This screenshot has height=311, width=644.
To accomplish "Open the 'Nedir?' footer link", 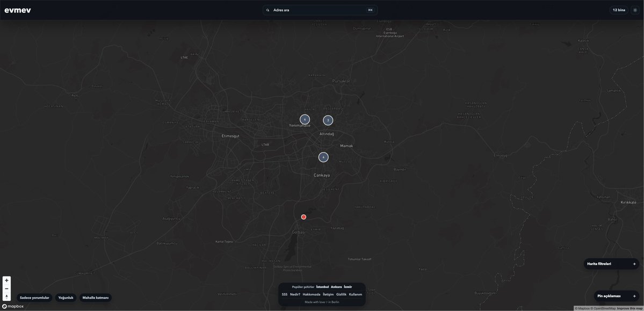I will click(x=295, y=294).
